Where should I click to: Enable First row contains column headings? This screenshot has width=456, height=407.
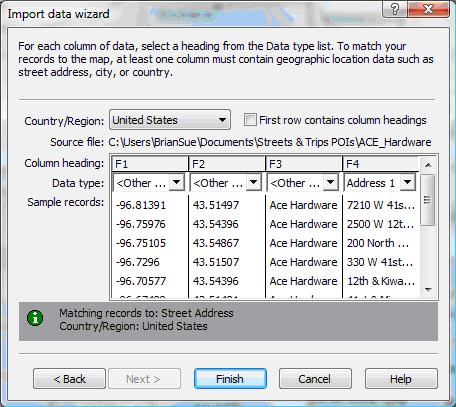[250, 120]
